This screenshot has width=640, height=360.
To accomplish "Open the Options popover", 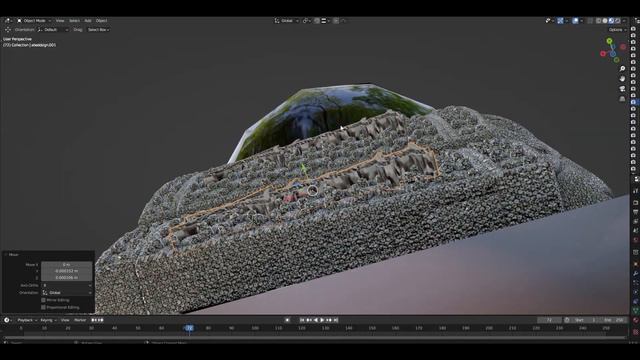I will click(617, 29).
